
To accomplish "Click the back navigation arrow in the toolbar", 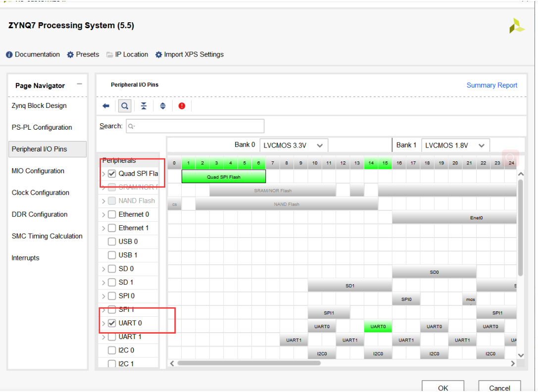I will pyautogui.click(x=105, y=105).
